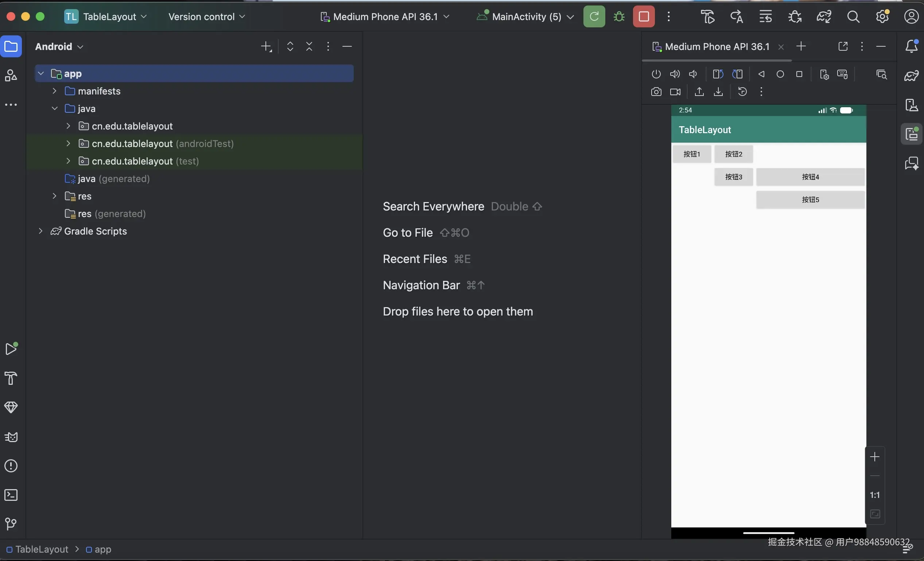This screenshot has height=561, width=924.
Task: Open the Device Manager sidebar icon
Action: point(911,105)
